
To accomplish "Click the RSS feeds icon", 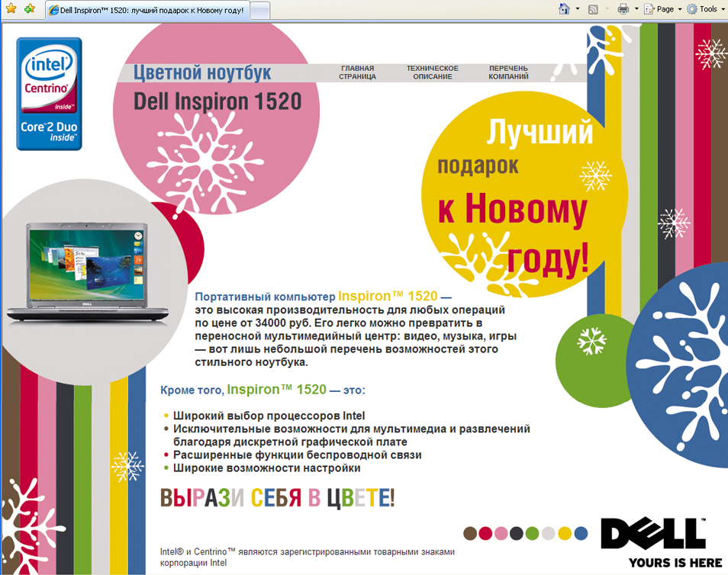I will coord(592,8).
